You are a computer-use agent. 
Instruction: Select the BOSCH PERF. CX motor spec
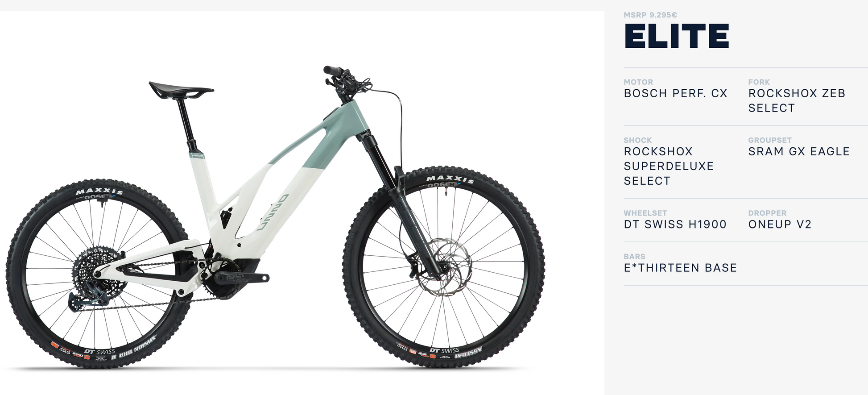pyautogui.click(x=675, y=93)
